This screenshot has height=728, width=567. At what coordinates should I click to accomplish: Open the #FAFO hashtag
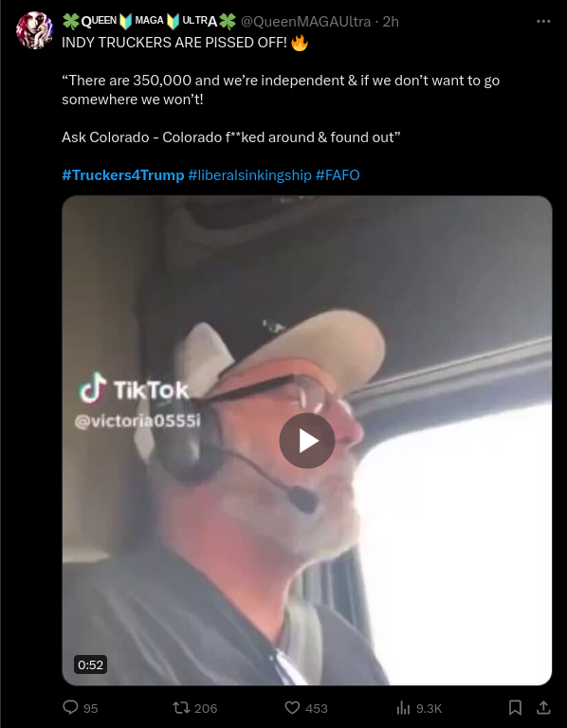338,175
